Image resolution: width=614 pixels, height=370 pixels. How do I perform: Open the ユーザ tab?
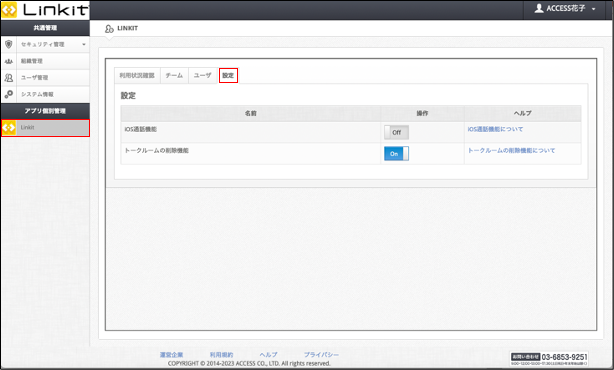[x=202, y=76]
